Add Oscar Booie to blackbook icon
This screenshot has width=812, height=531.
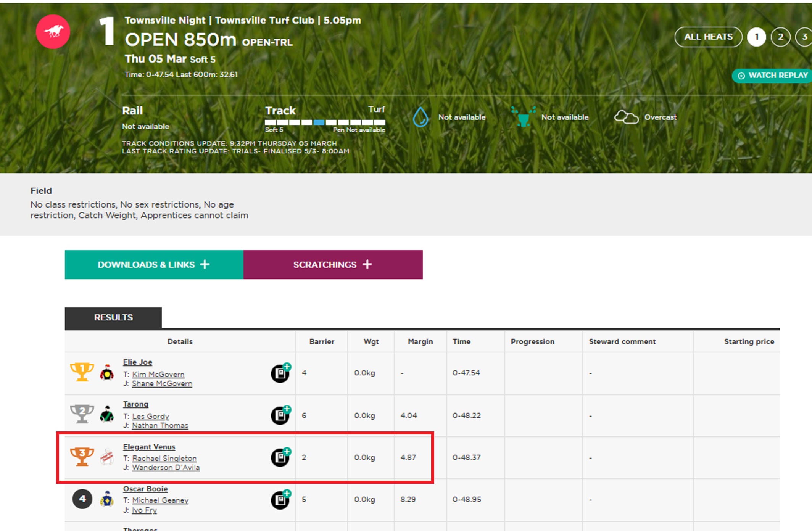281,499
